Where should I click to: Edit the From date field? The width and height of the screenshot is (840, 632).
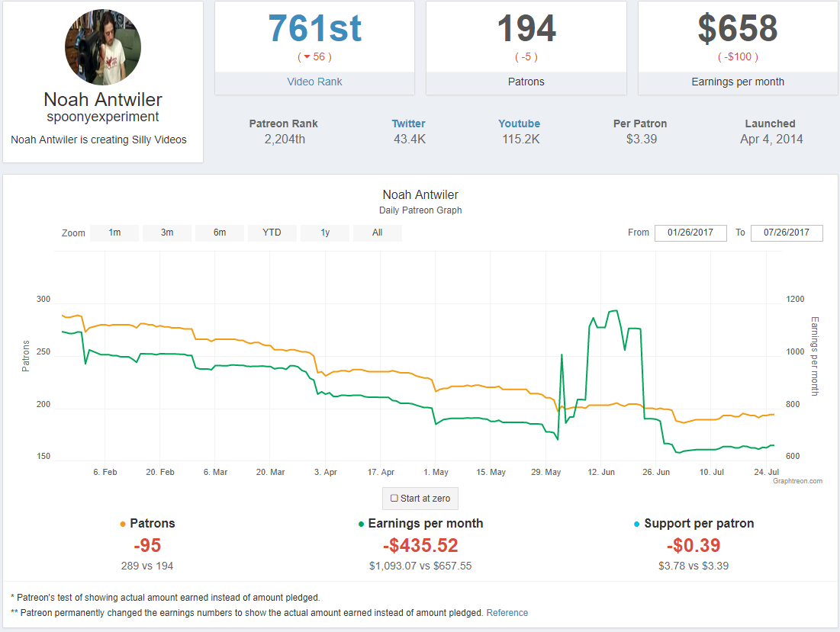click(x=690, y=233)
